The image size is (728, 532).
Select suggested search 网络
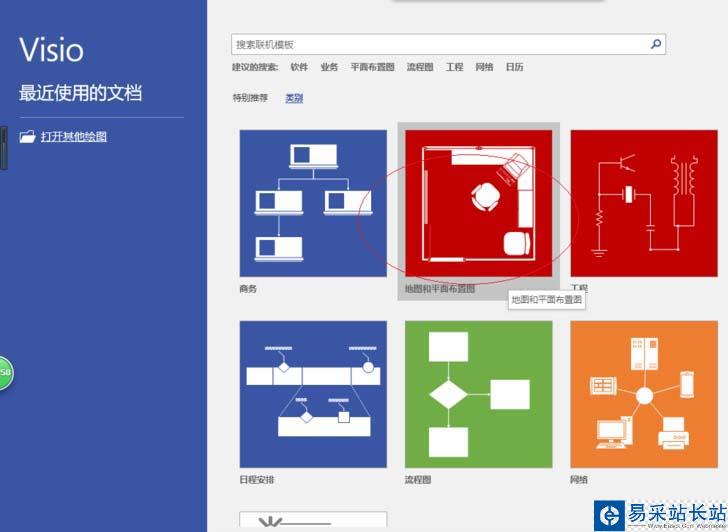coord(484,67)
